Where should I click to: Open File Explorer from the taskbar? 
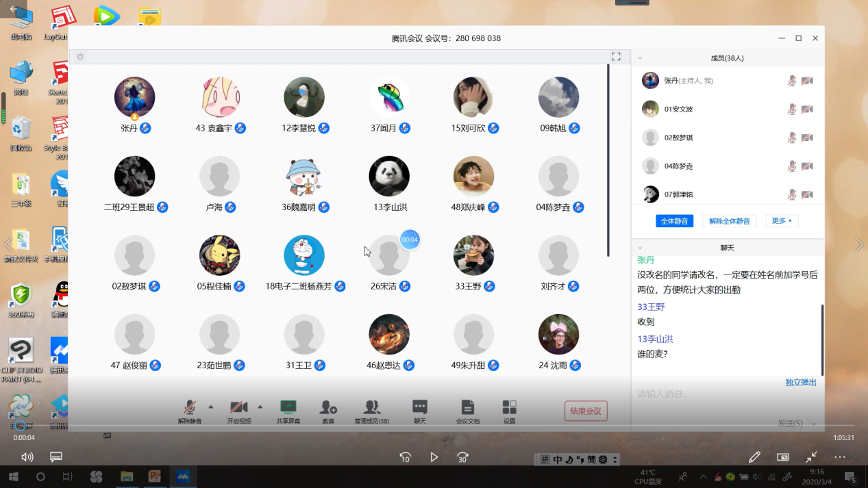click(x=126, y=476)
